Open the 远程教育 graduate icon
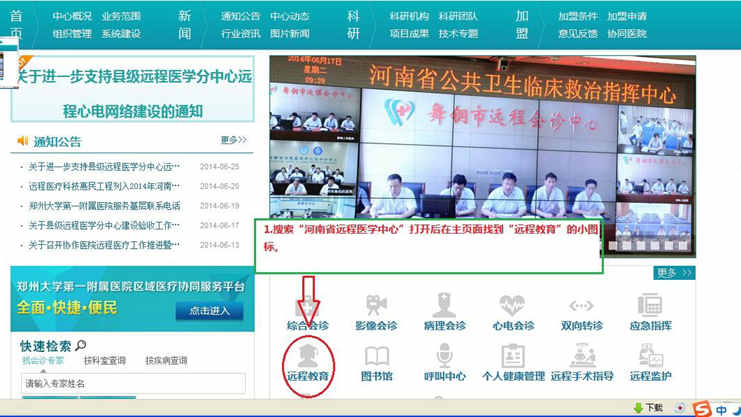Screen dimensions: 741x417 pos(308,356)
